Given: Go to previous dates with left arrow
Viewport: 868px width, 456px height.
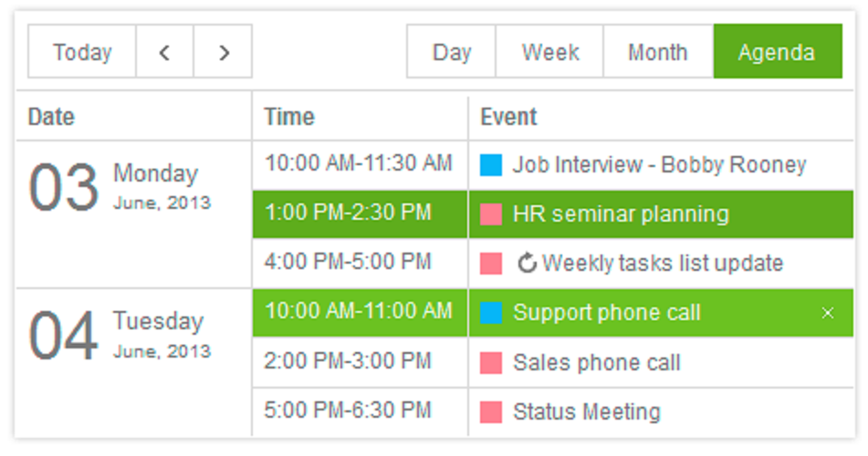Looking at the screenshot, I should [164, 52].
